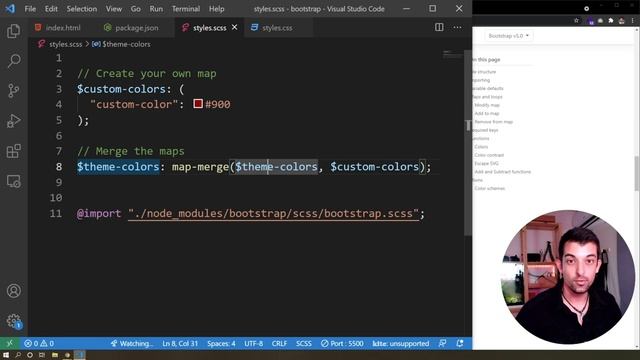Click $theme-colors in the breadcrumb
This screenshot has width=640, height=360.
click(126, 44)
